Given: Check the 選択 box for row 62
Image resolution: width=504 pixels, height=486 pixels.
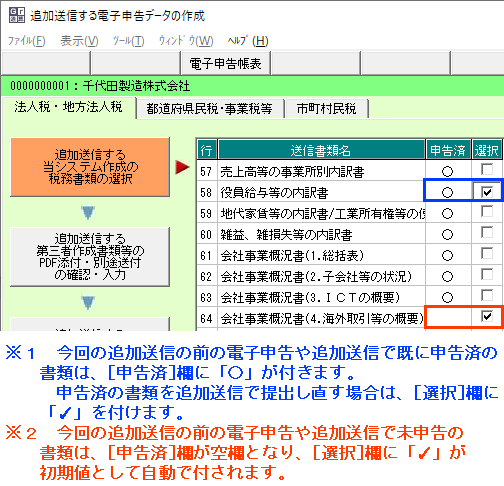Looking at the screenshot, I should click(x=487, y=275).
